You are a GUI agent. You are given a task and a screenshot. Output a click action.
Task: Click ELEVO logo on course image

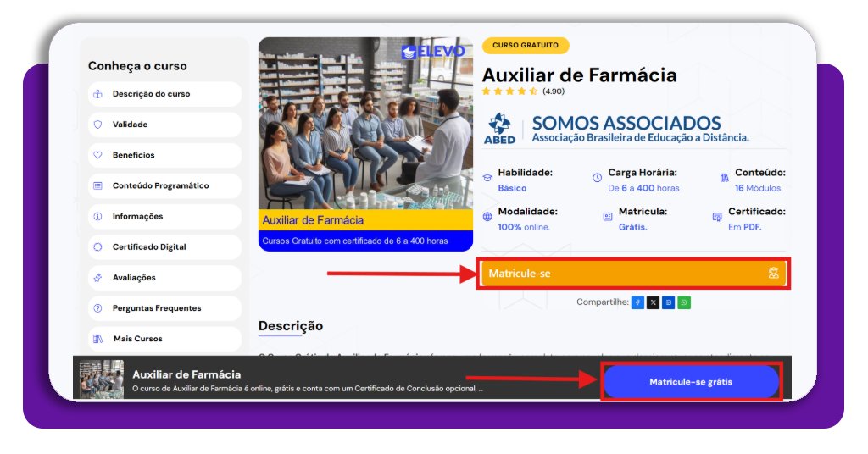433,52
